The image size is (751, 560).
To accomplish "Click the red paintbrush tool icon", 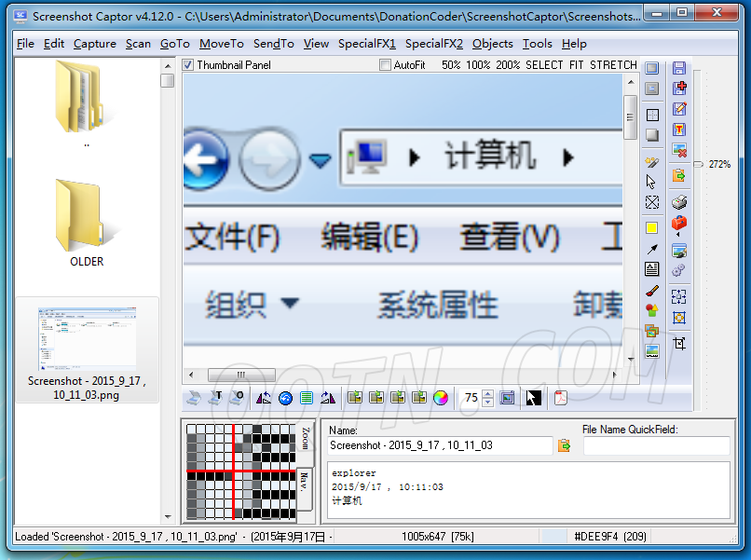I will 652,291.
